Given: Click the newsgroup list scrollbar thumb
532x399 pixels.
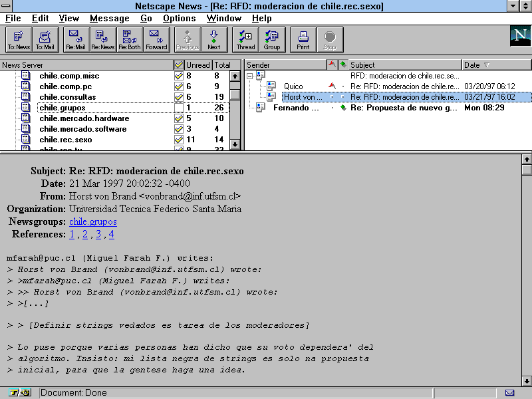Looking at the screenshot, I should click(235, 94).
